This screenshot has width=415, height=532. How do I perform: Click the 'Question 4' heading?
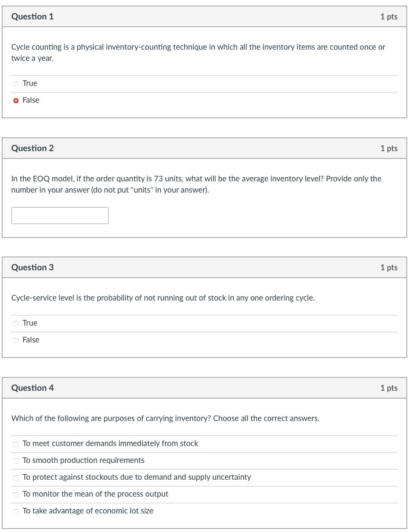pos(32,388)
